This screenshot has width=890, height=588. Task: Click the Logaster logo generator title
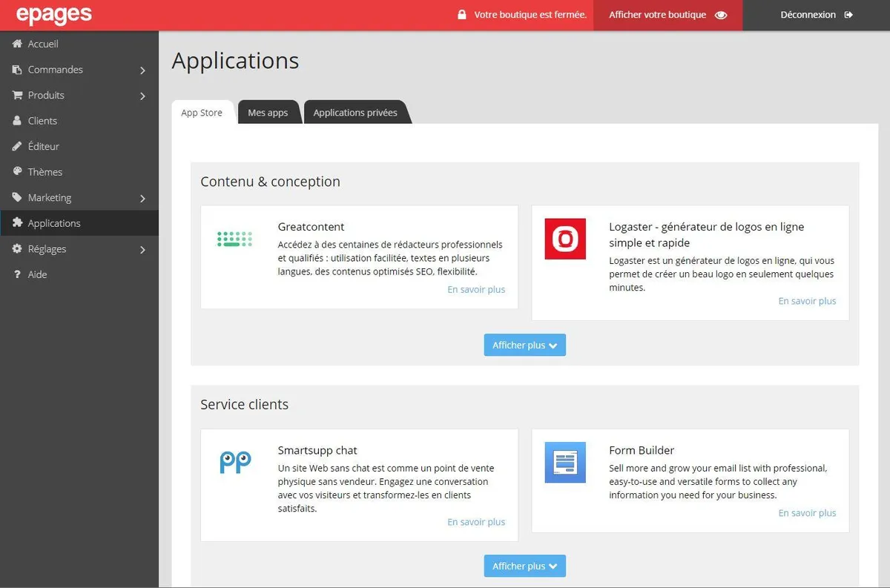coord(706,234)
